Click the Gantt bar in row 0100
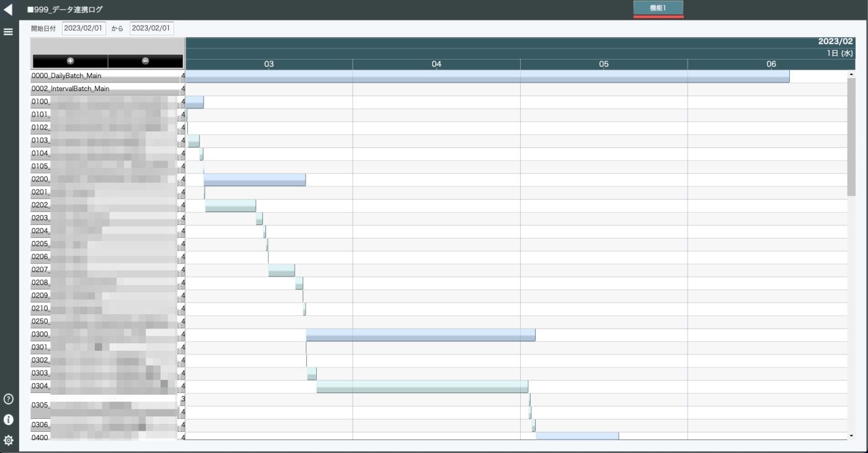 (195, 102)
